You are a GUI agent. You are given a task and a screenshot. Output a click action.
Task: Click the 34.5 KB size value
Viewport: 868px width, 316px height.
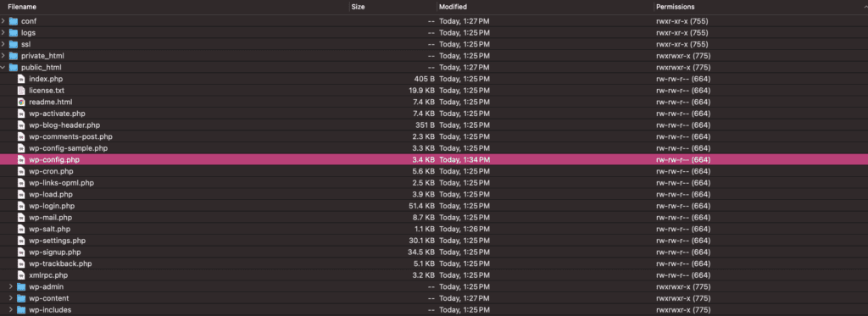click(x=421, y=252)
